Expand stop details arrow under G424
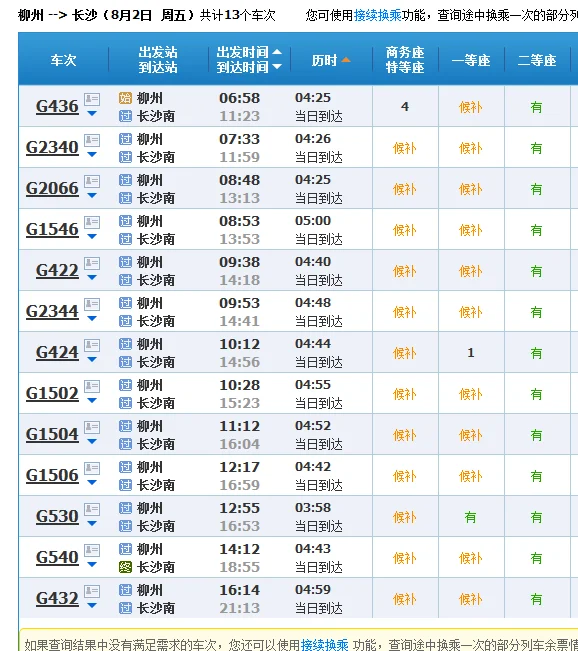 [92, 360]
